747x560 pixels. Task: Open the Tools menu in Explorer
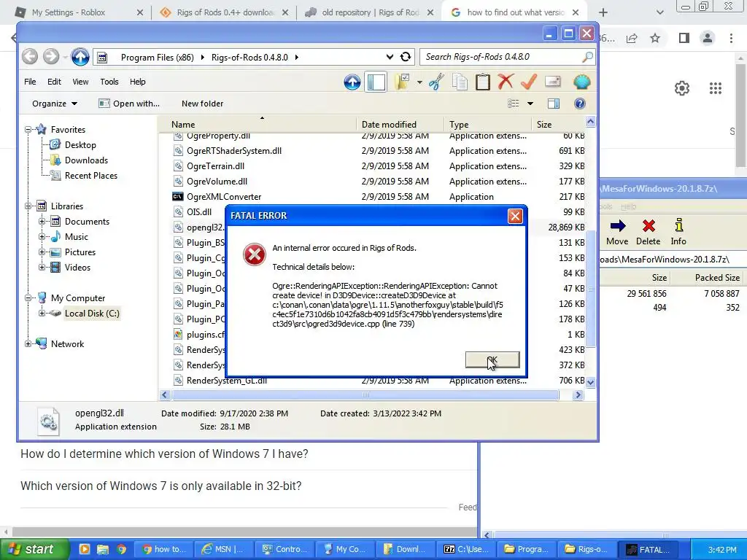[109, 82]
